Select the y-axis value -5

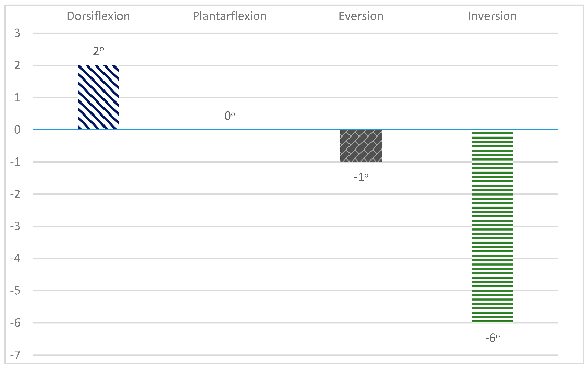click(x=15, y=291)
